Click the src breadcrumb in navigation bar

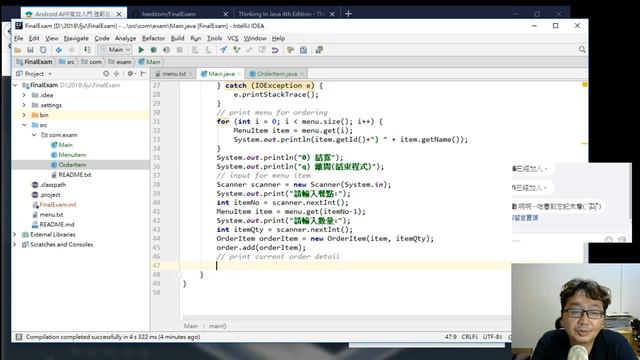(68, 62)
